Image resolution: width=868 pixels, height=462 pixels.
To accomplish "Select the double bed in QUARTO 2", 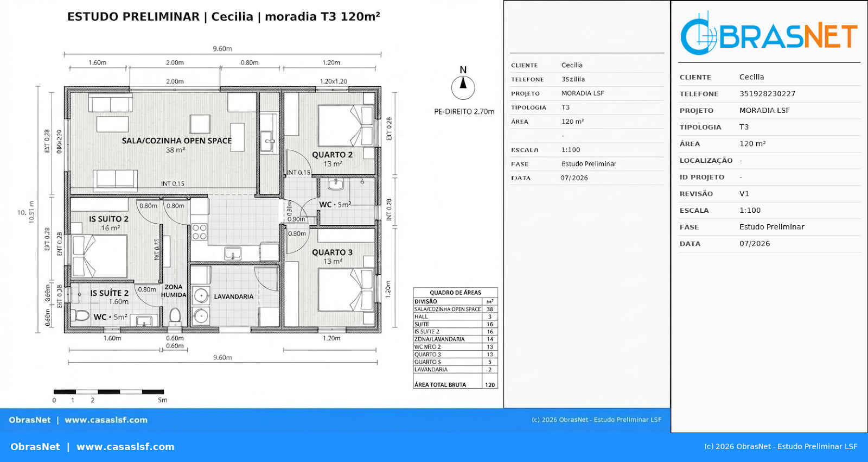I will (346, 125).
